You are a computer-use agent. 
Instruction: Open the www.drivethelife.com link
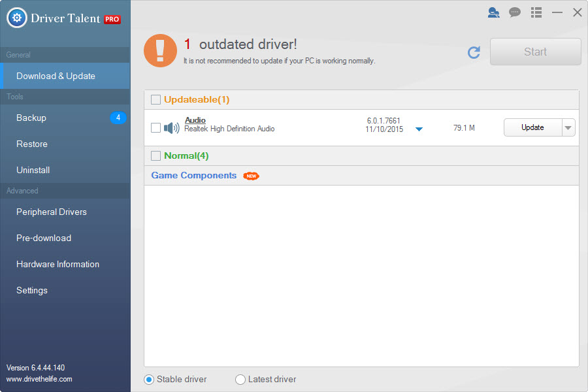pyautogui.click(x=39, y=379)
